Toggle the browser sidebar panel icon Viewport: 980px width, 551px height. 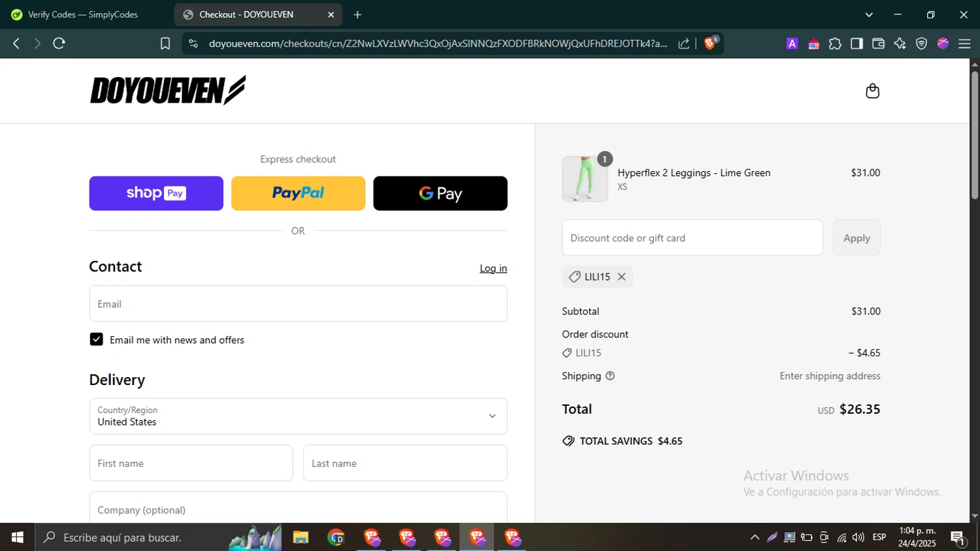click(857, 44)
